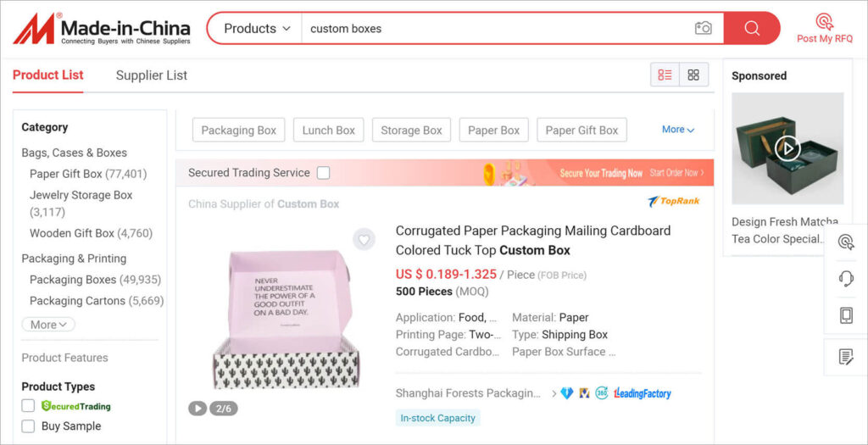Viewport: 868px width, 445px height.
Task: Expand More categories in sidebar
Action: (48, 325)
